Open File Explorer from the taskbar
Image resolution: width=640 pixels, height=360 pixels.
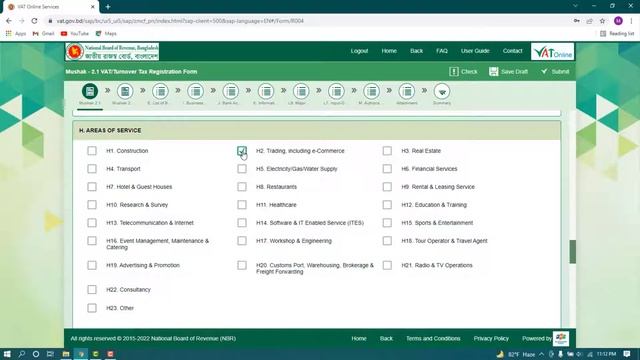[x=66, y=354]
